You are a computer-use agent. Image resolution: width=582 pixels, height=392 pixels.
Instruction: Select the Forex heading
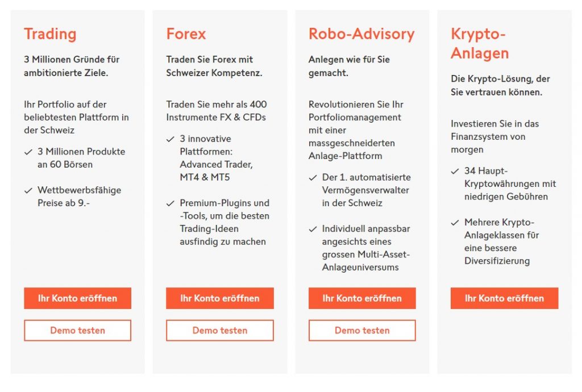click(x=186, y=34)
